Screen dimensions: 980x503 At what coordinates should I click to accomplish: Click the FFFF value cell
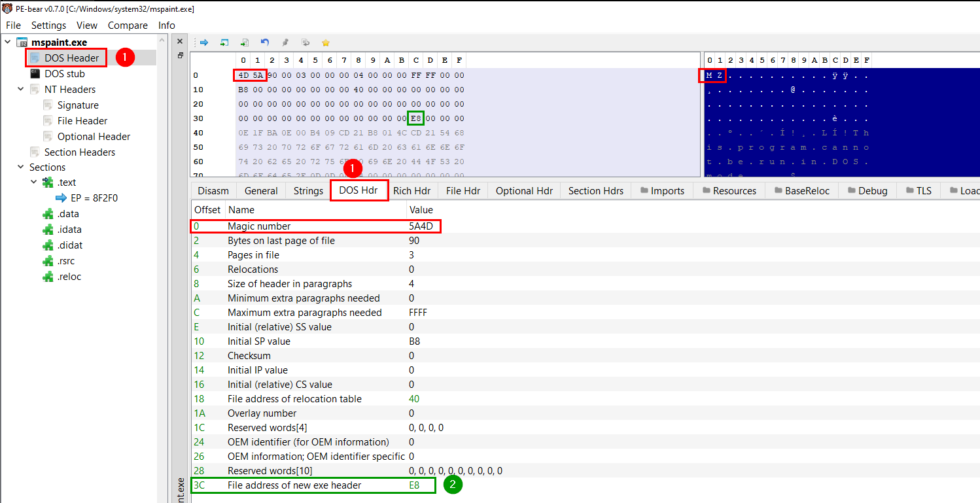coord(418,313)
